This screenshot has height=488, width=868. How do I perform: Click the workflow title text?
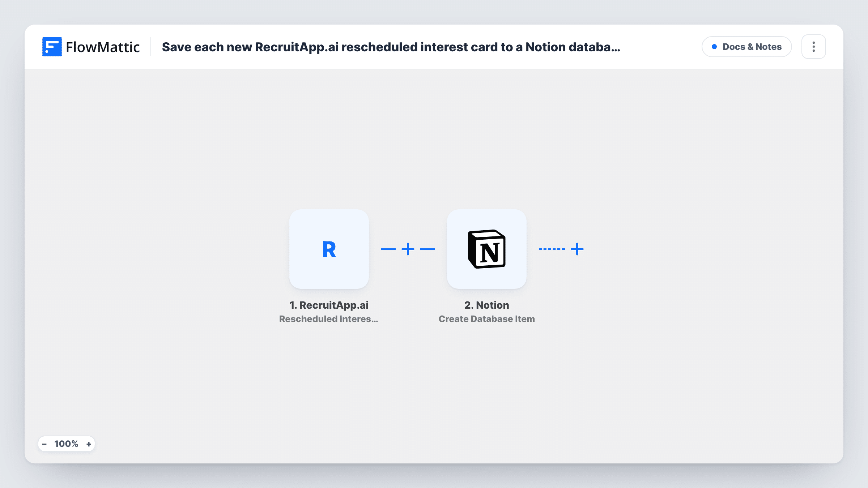click(x=391, y=47)
